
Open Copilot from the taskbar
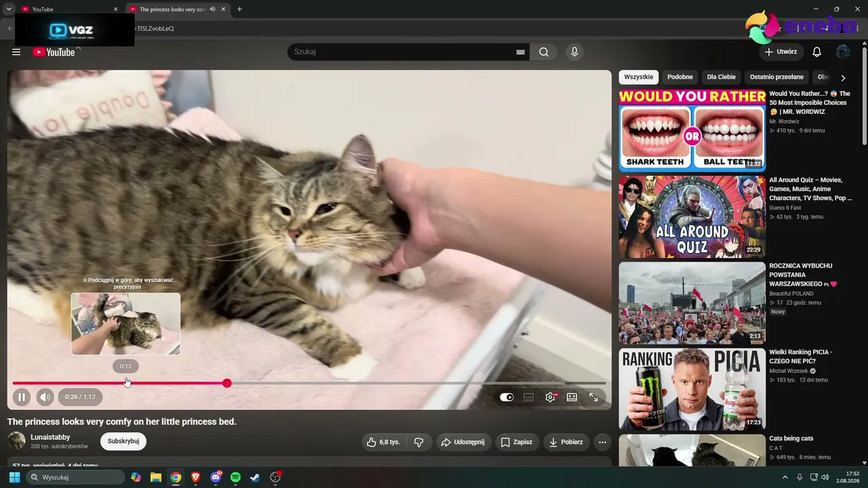click(136, 477)
